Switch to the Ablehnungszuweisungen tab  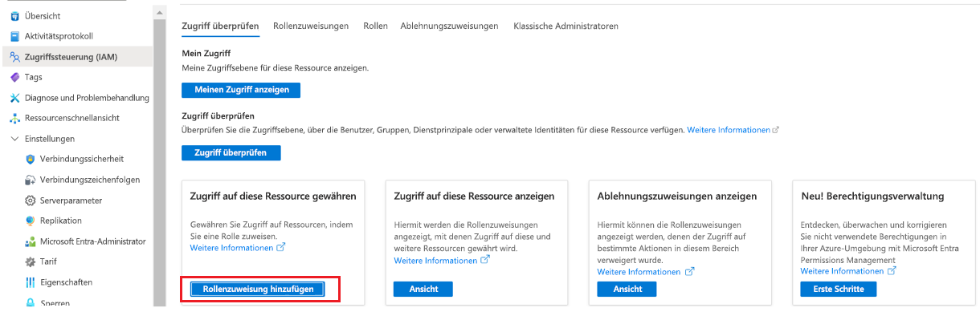pyautogui.click(x=449, y=26)
